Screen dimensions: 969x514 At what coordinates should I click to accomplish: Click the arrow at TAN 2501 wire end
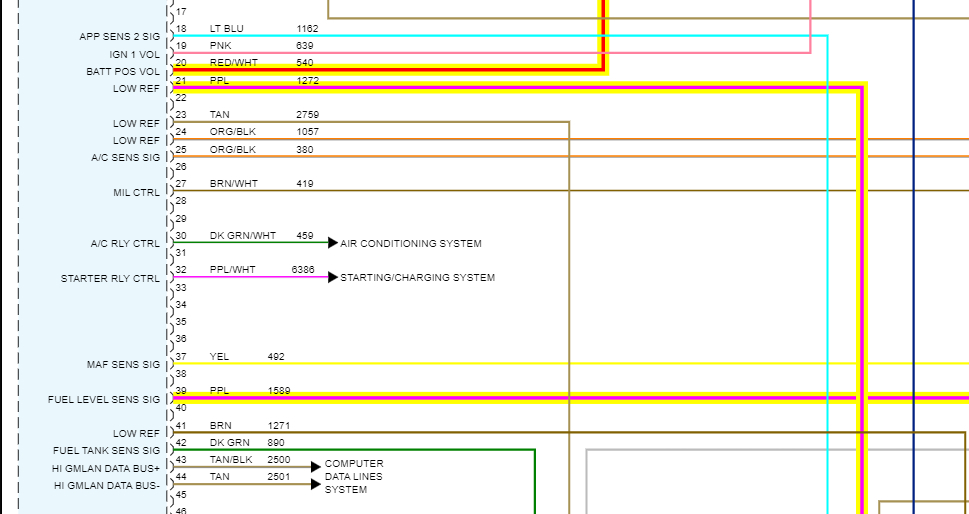(x=316, y=484)
